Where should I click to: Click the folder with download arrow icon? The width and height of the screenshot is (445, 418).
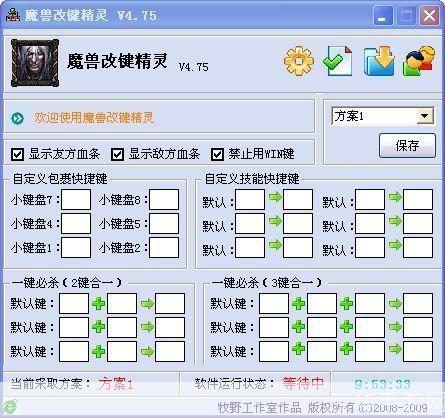click(x=379, y=61)
